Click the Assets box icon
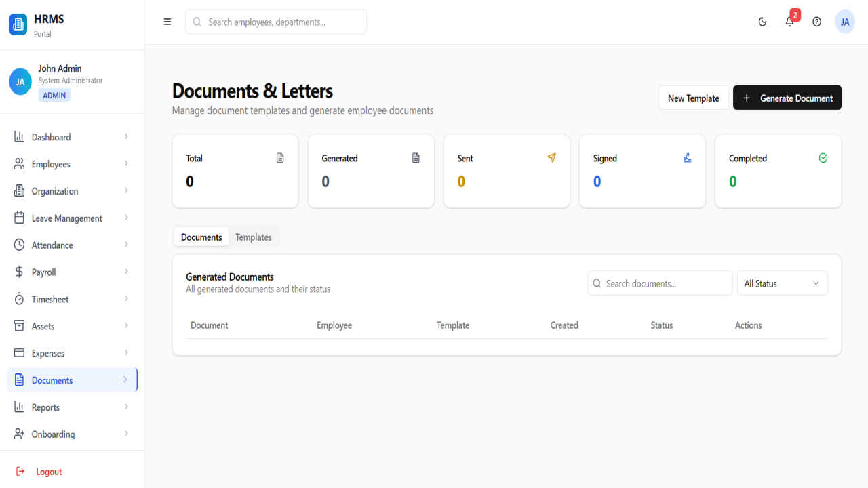The height and width of the screenshot is (488, 868). [x=19, y=326]
